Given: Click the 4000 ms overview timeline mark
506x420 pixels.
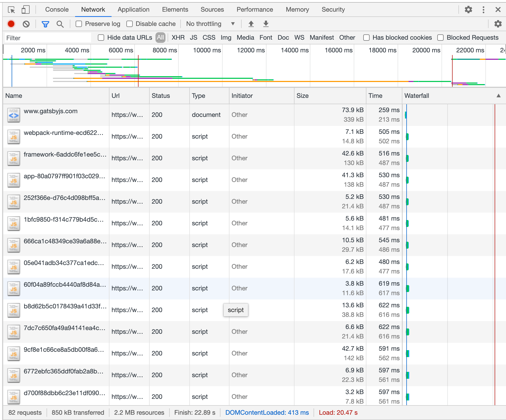Looking at the screenshot, I should click(77, 50).
